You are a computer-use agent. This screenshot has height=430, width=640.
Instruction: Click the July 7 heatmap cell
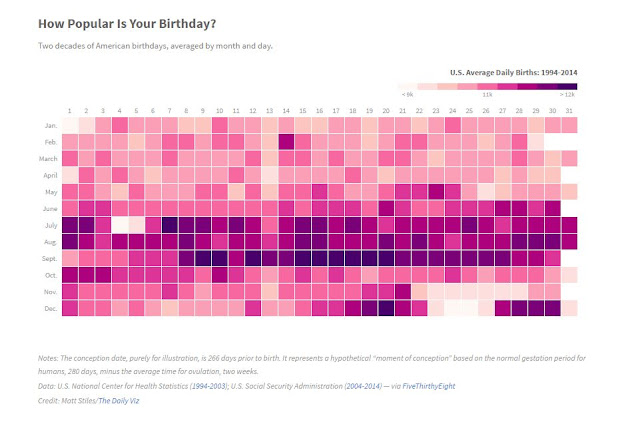170,225
